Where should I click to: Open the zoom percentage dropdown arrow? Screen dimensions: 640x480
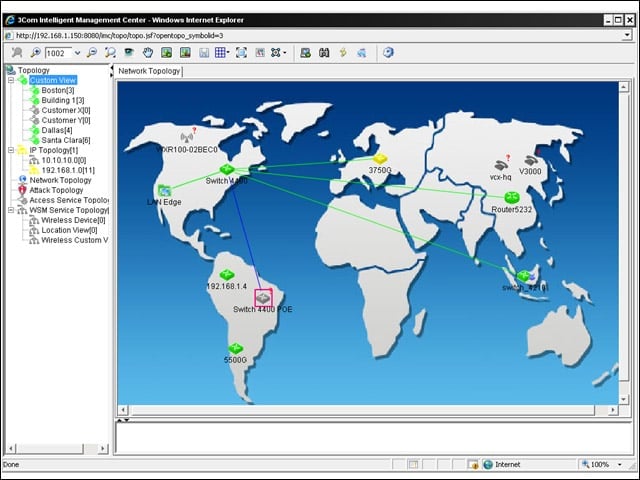tap(77, 53)
